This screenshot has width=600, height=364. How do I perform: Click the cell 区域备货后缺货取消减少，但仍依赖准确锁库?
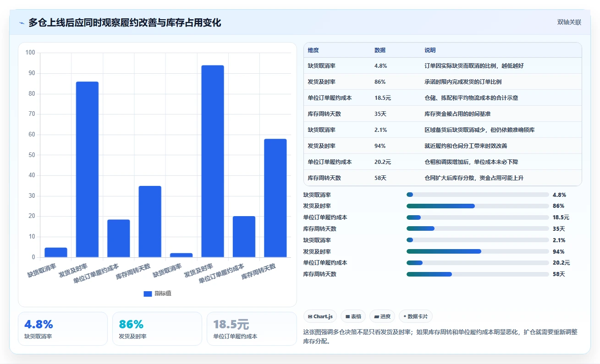[x=479, y=130]
